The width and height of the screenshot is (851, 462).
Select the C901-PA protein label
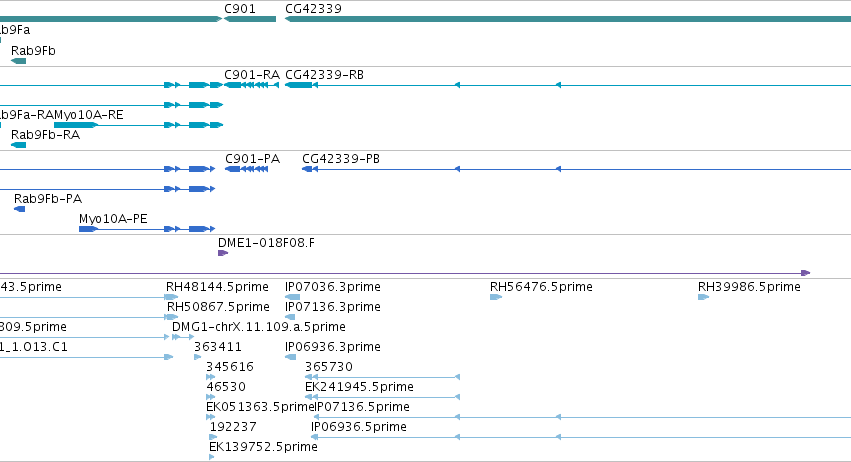coord(252,159)
